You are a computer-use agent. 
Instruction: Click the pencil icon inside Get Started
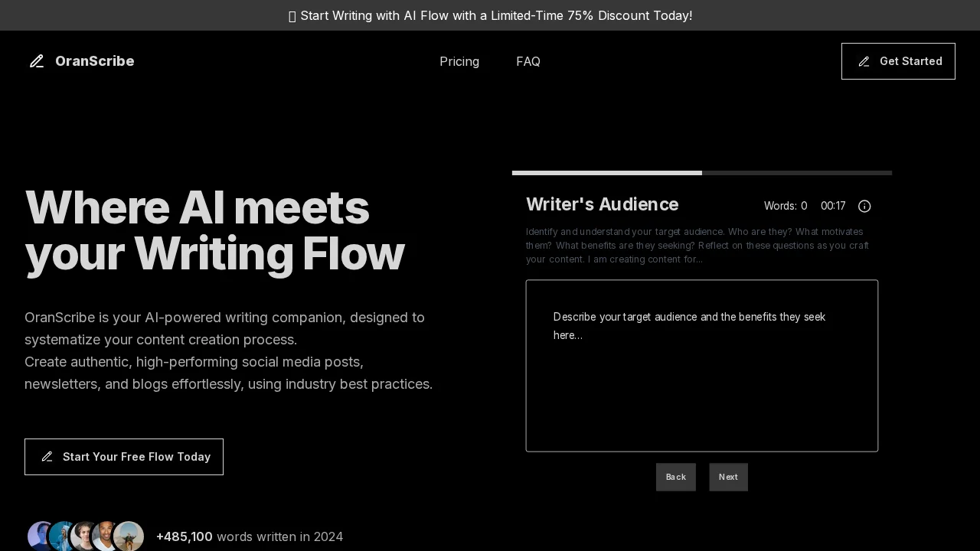[864, 61]
